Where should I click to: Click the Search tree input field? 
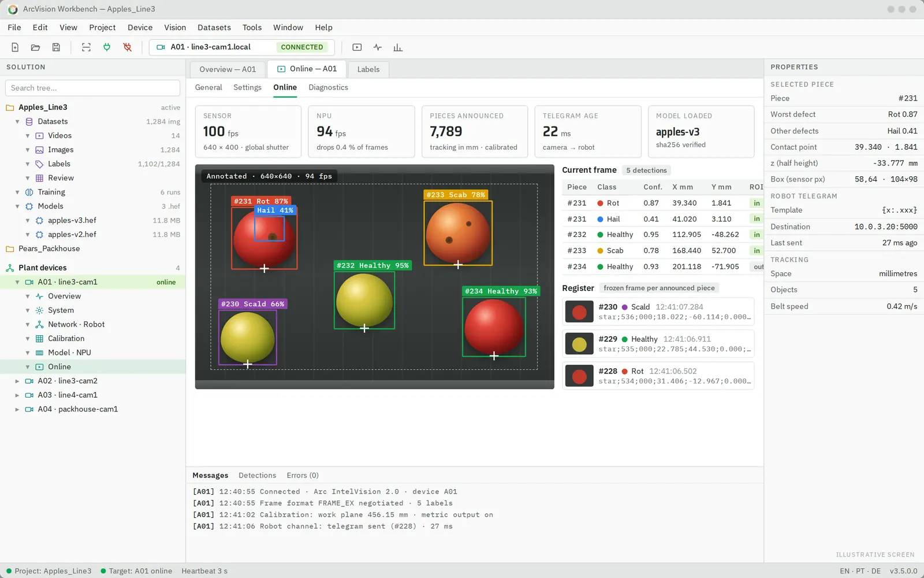point(92,88)
